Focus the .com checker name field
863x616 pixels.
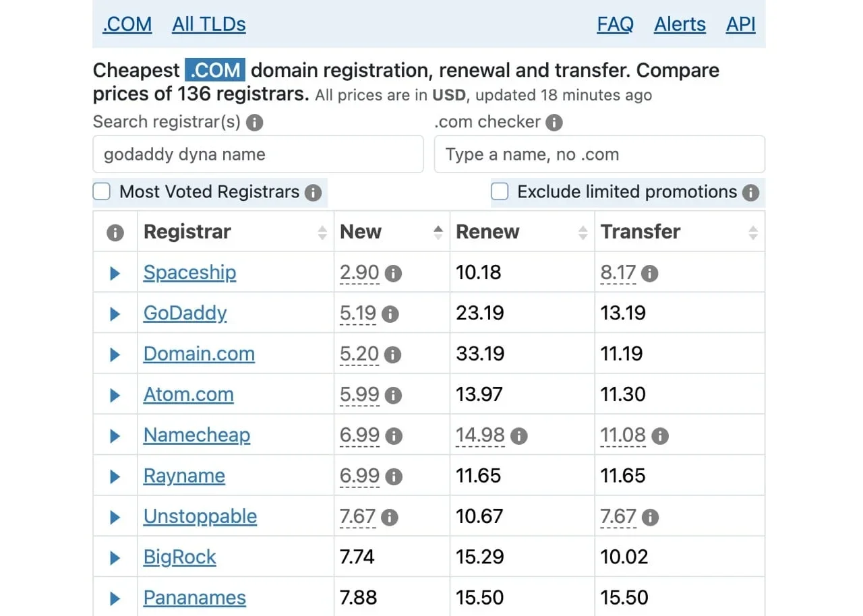point(599,154)
